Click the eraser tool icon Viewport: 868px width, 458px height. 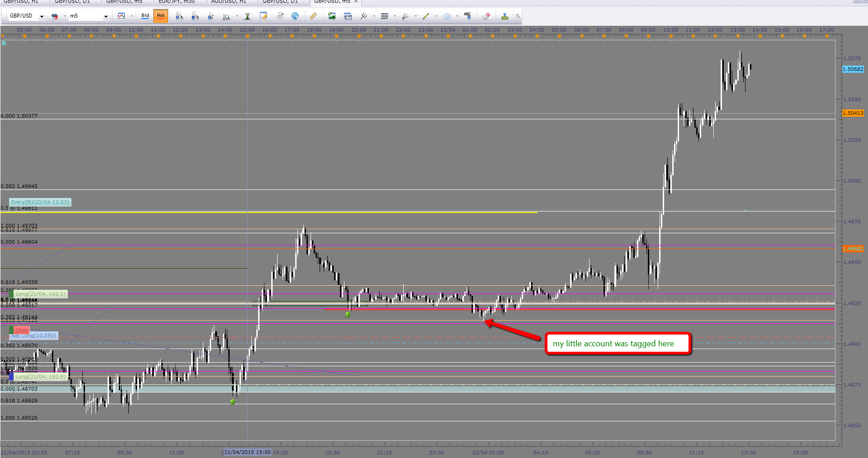[x=486, y=16]
